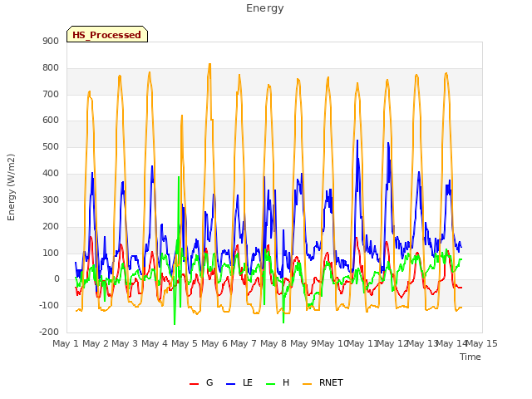Click the May 1 x-axis tick label

click(66, 343)
